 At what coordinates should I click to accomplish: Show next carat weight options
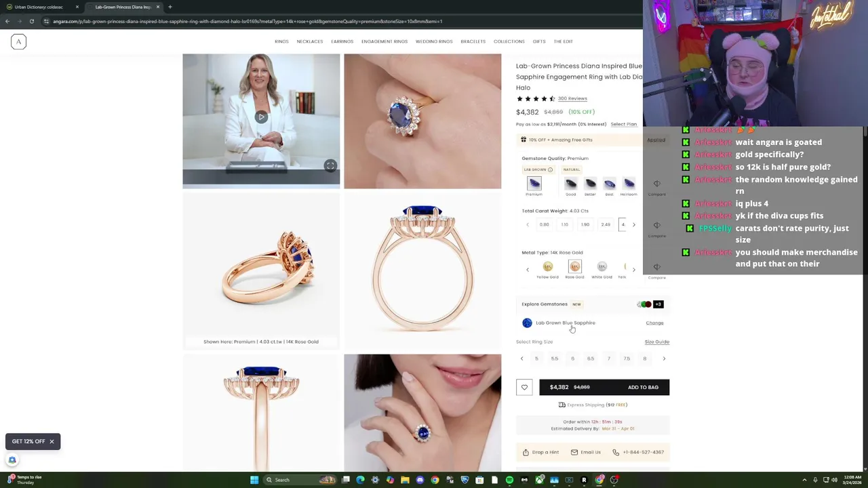pyautogui.click(x=633, y=224)
